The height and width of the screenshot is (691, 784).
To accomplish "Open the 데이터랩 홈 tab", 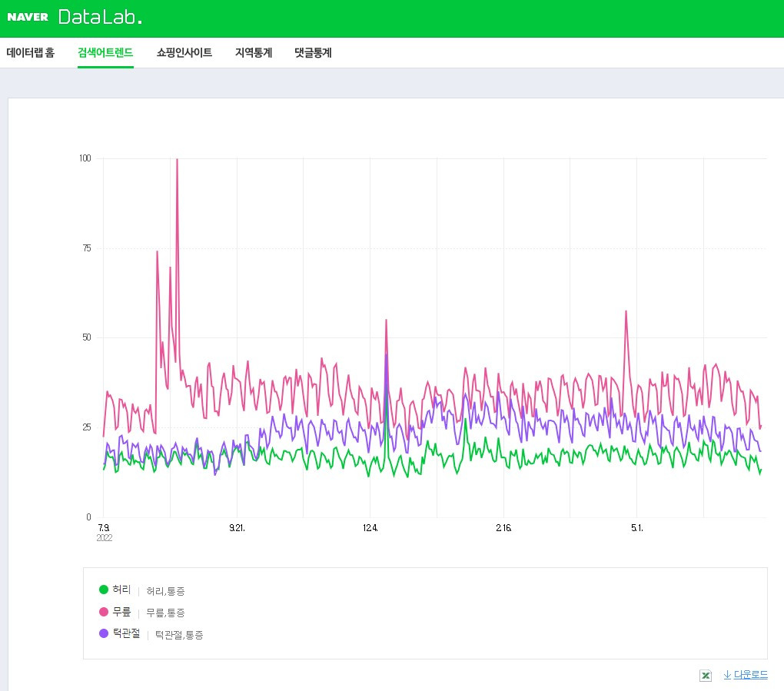I will click(x=31, y=52).
